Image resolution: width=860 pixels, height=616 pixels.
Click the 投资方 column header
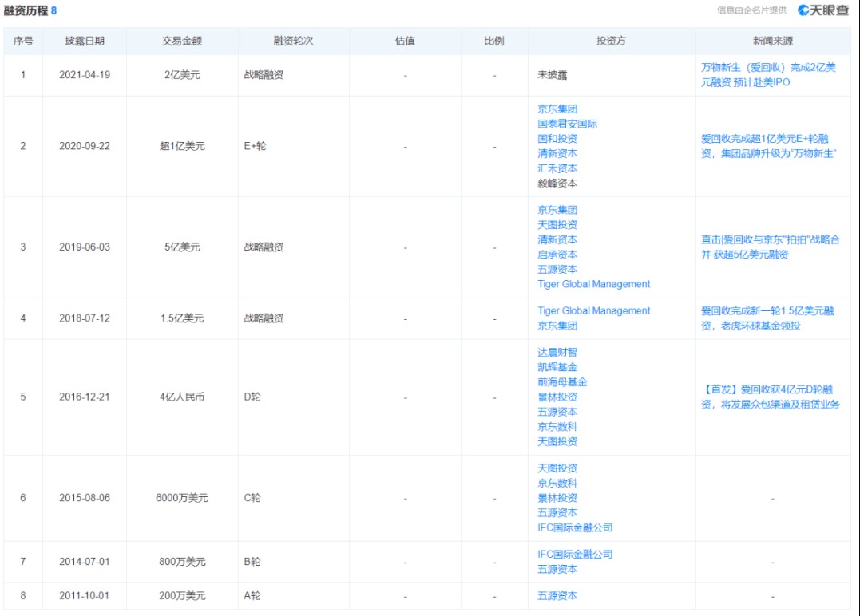[611, 41]
